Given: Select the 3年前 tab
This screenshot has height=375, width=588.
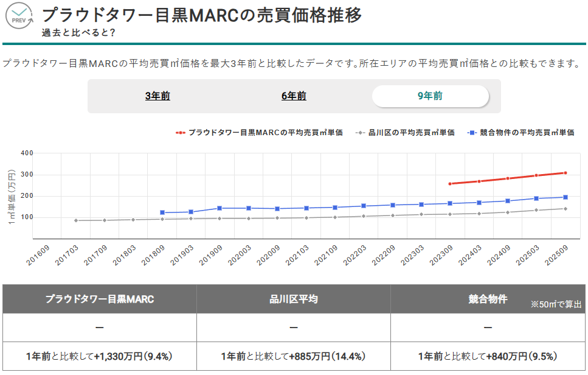Looking at the screenshot, I should [157, 96].
